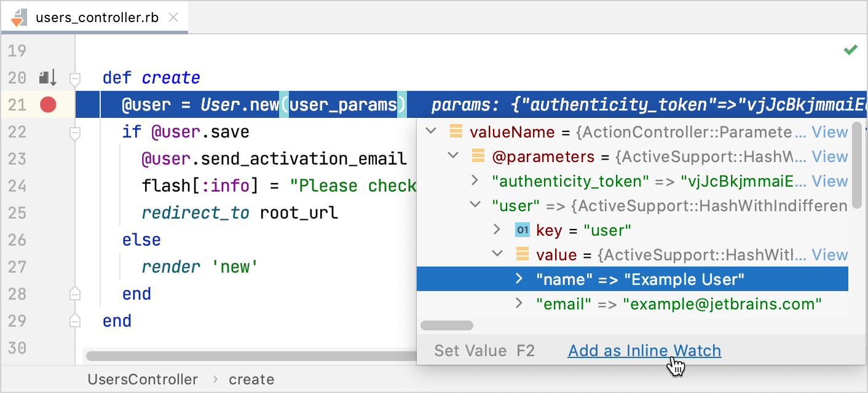This screenshot has height=393, width=868.
Task: Collapse the "user" parameters node
Action: [475, 205]
